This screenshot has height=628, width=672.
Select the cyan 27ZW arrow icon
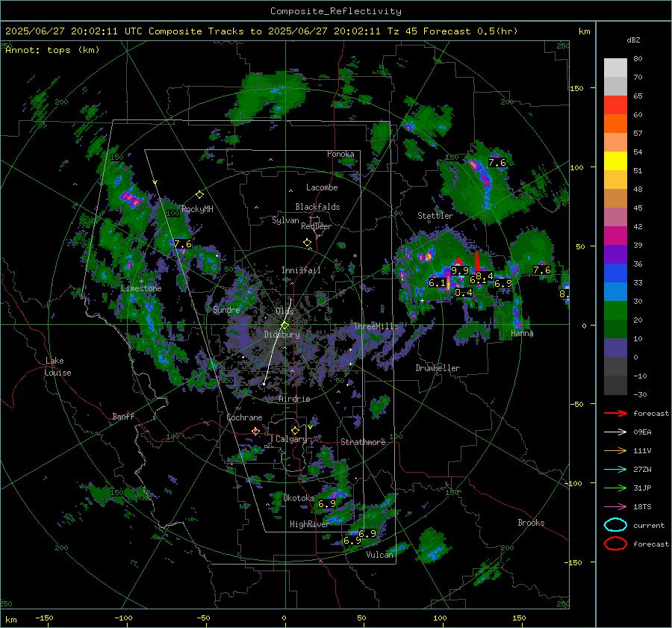(615, 470)
